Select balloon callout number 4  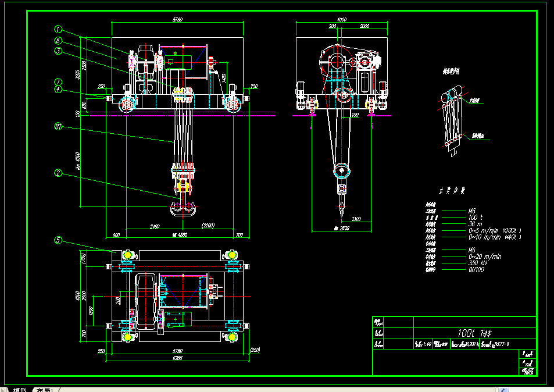point(58,90)
